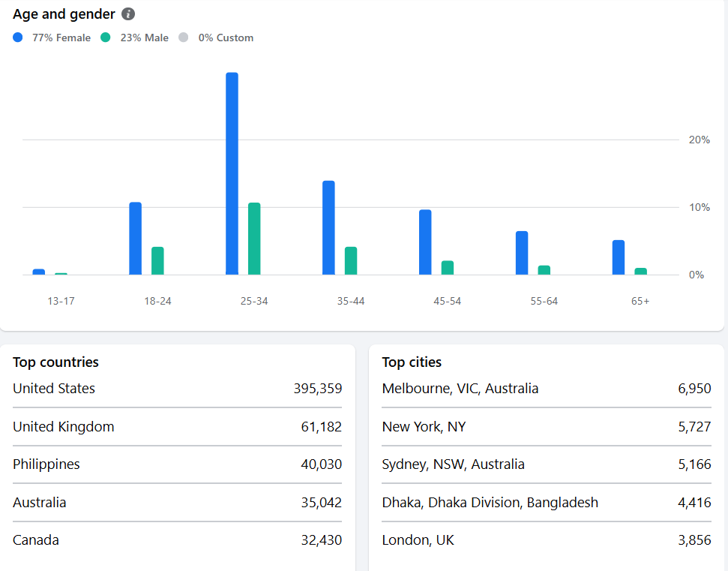Click the male bar for ages 25-34
This screenshot has height=571, width=728.
point(254,239)
